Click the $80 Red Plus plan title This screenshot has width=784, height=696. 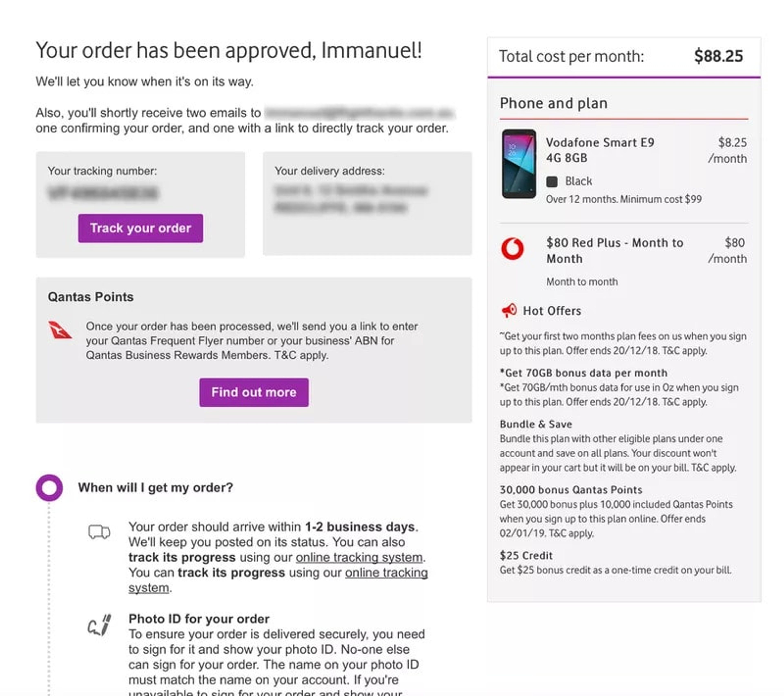tap(614, 251)
